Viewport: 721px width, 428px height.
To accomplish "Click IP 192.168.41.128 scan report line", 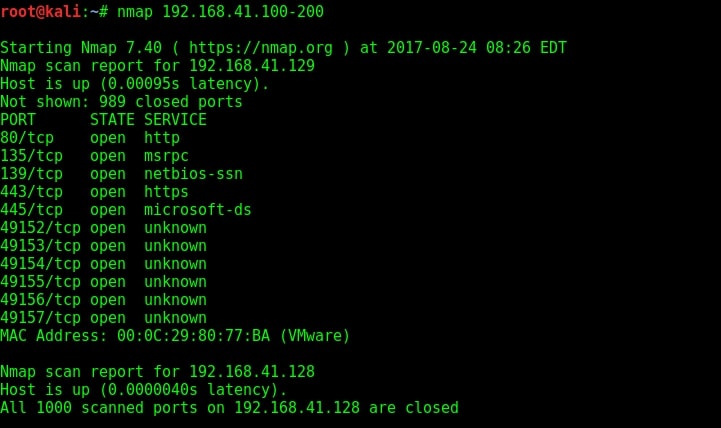I will pos(157,371).
